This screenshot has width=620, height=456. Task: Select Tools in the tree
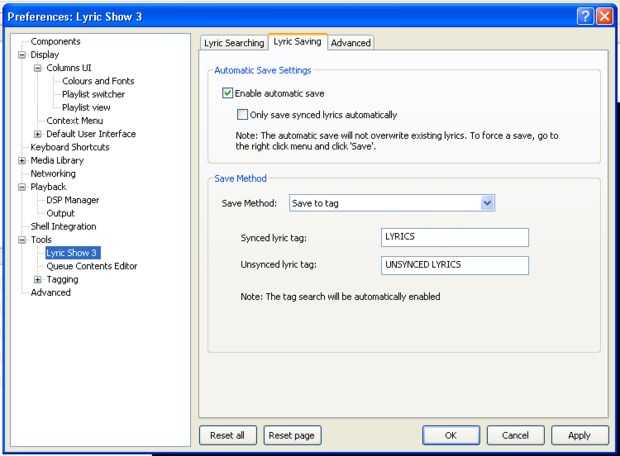point(41,240)
